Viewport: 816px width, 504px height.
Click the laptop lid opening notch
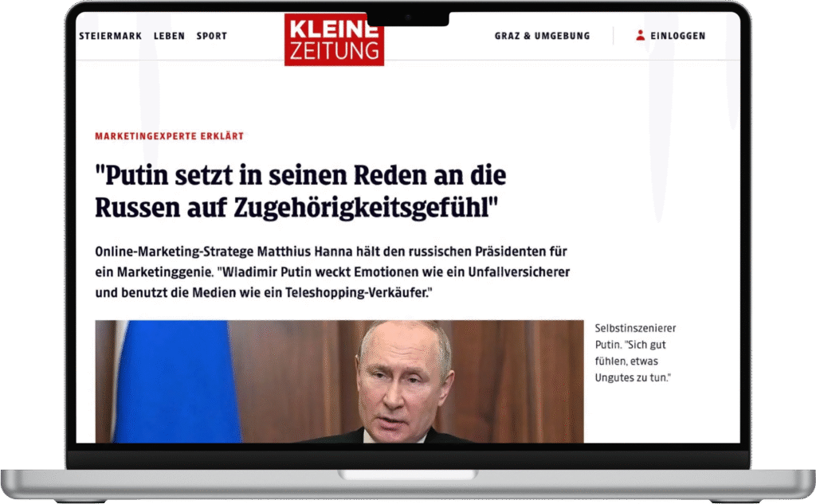(x=408, y=475)
